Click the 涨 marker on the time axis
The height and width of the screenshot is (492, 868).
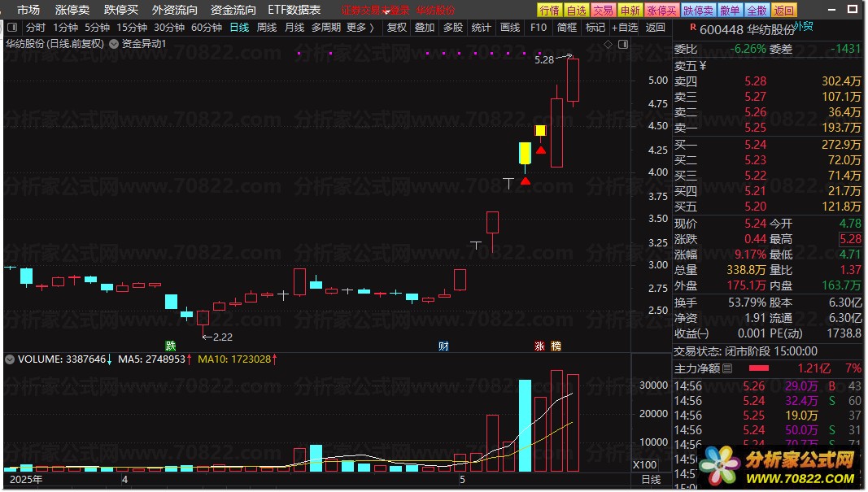click(539, 346)
